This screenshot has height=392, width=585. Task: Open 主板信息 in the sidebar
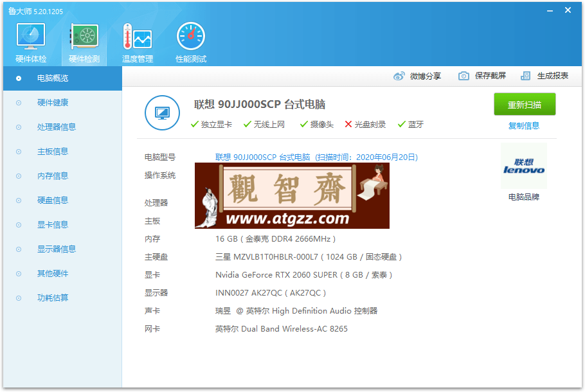[x=53, y=152]
